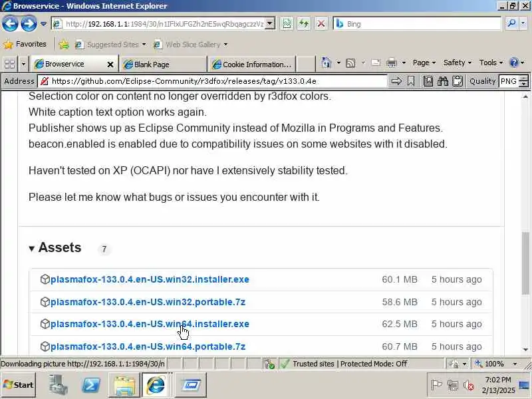
Task: Refresh the page with the green arrows
Action: click(304, 24)
